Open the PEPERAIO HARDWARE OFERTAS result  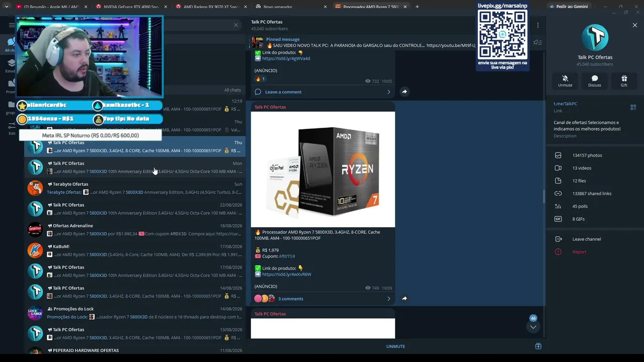pos(135,350)
